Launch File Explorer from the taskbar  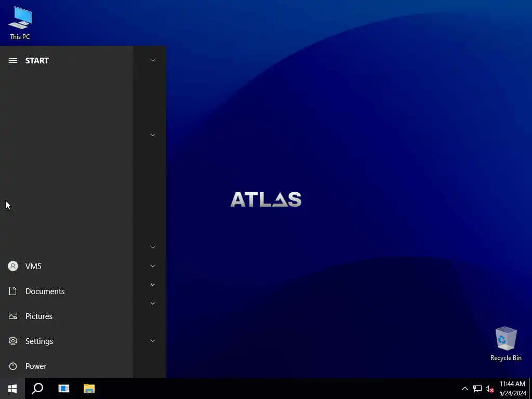(89, 389)
